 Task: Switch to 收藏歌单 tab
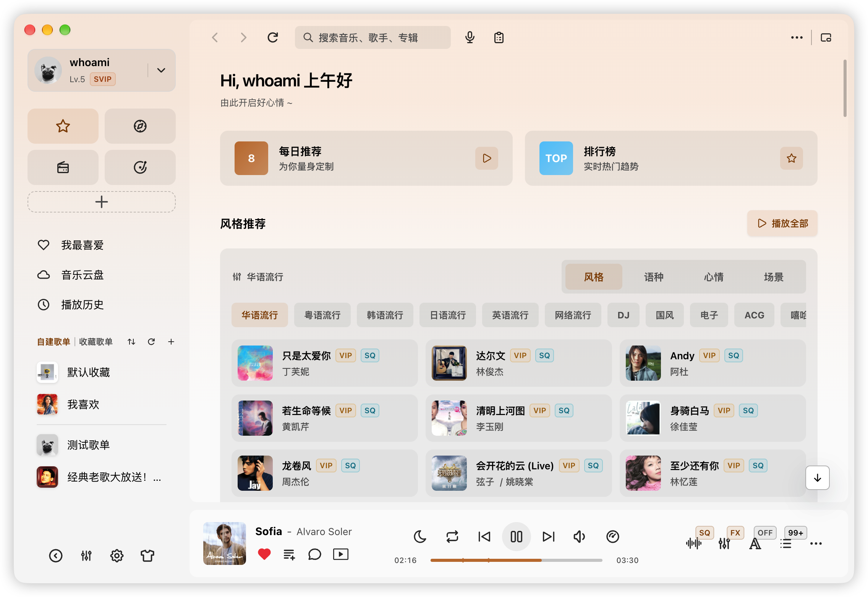pos(96,342)
